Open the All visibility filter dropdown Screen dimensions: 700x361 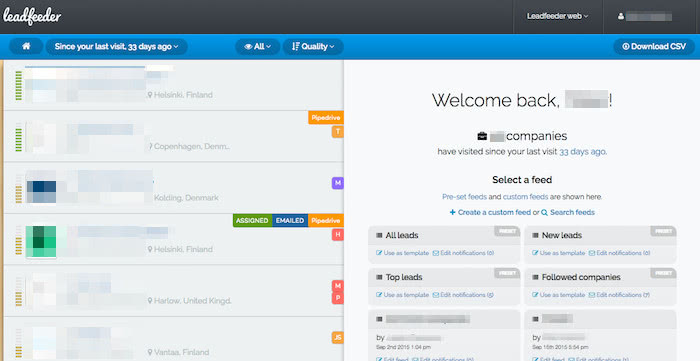tap(258, 46)
